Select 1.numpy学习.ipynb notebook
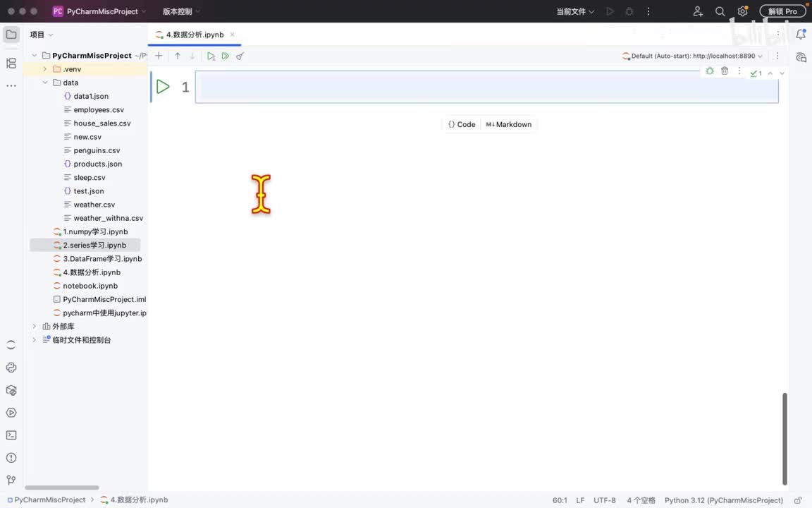812x508 pixels. tap(95, 231)
